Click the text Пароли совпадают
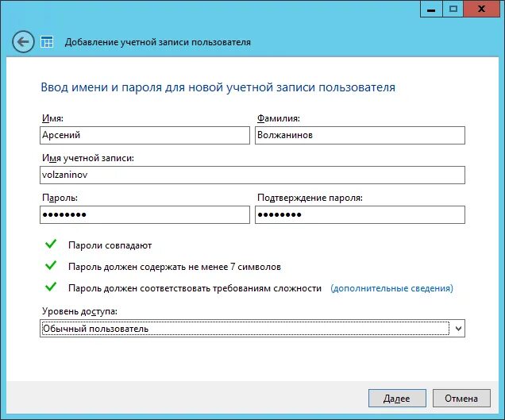Image resolution: width=505 pixels, height=420 pixels. pyautogui.click(x=110, y=245)
